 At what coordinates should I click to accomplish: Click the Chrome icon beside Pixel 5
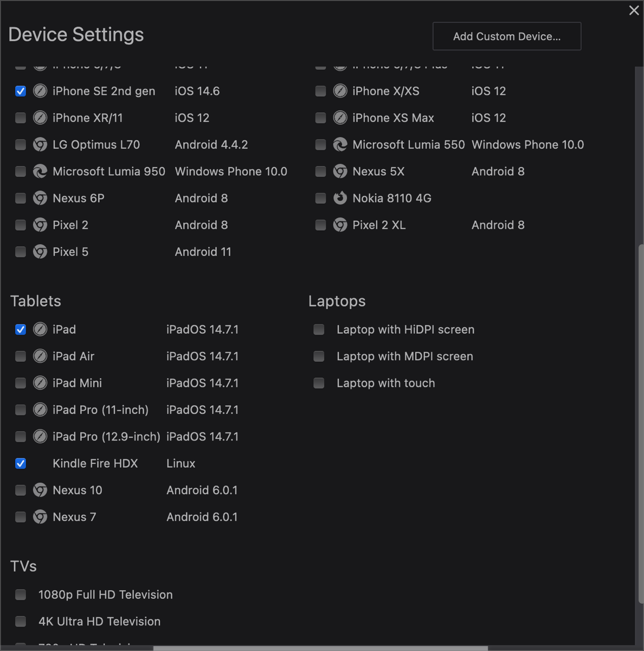click(x=40, y=252)
